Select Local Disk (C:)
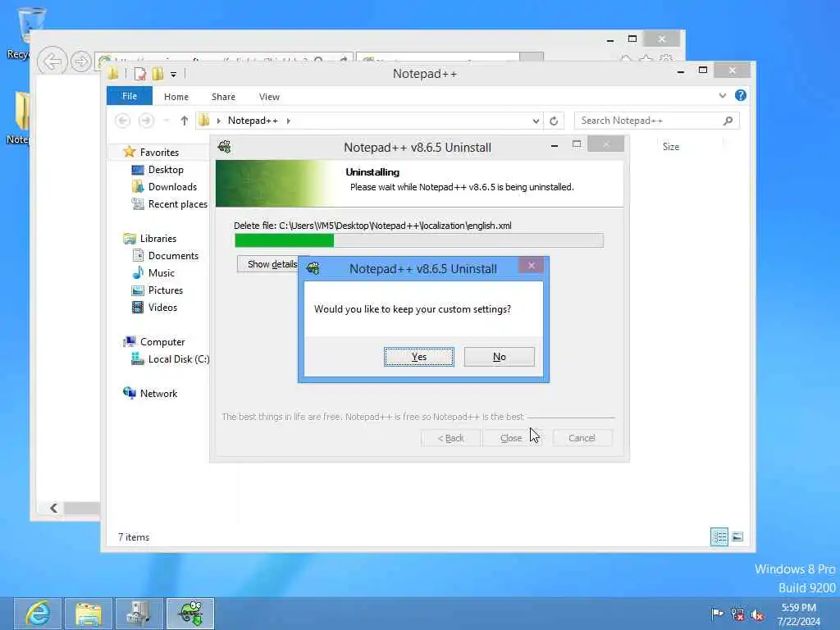This screenshot has width=840, height=630. 178,359
